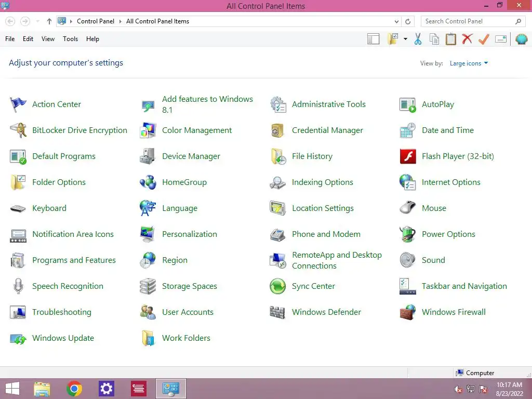The width and height of the screenshot is (532, 399).
Task: Open the purple gear app in the taskbar
Action: tap(106, 389)
